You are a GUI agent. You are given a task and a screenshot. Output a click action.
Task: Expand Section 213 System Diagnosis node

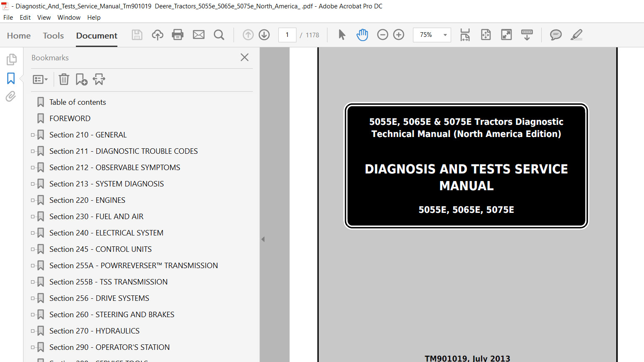click(33, 184)
